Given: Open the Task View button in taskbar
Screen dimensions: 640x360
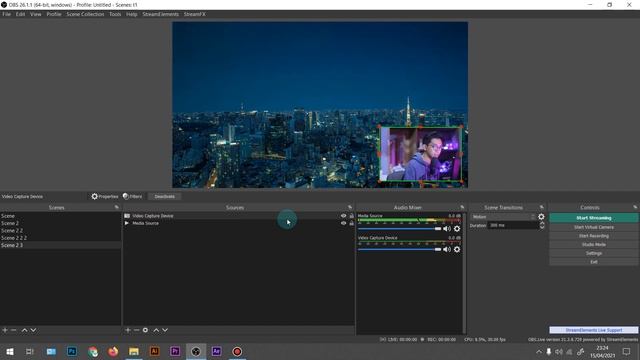Looking at the screenshot, I should click(29, 351).
